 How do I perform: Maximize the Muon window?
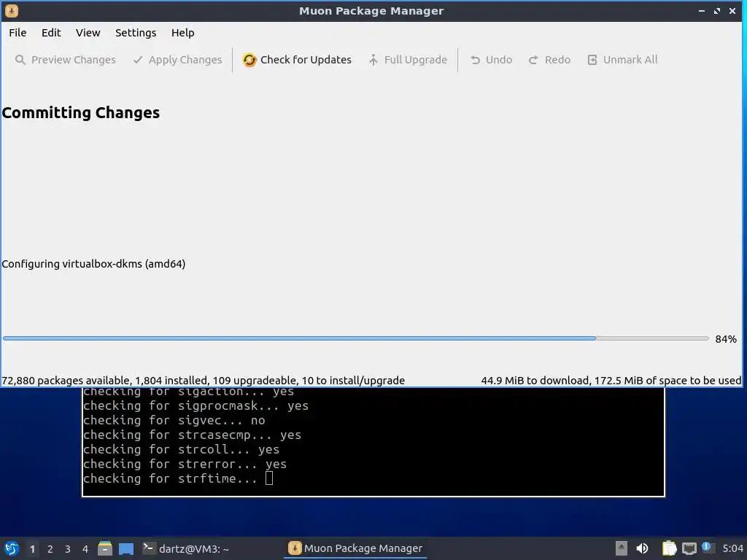717,10
